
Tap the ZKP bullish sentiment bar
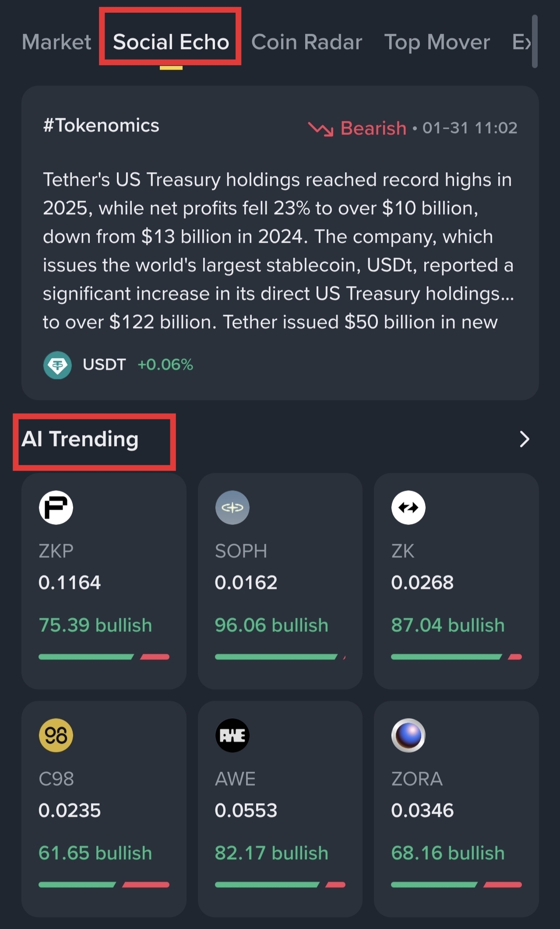(x=104, y=657)
